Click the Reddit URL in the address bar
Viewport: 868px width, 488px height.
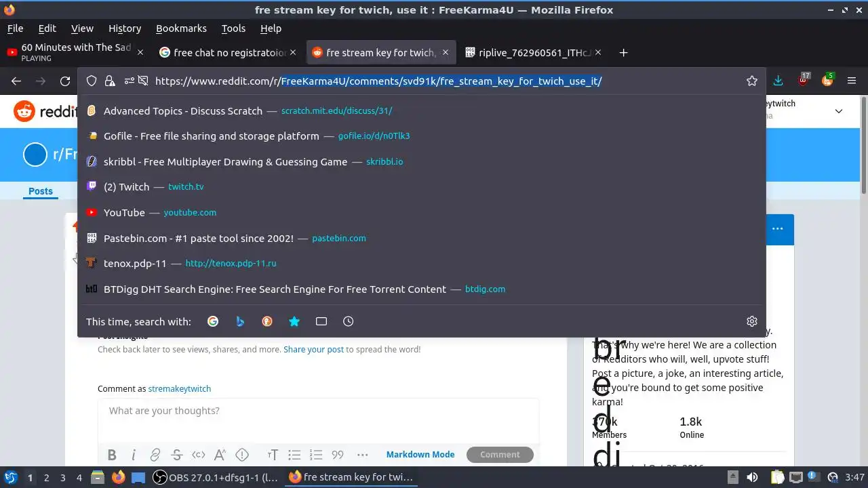(x=378, y=81)
